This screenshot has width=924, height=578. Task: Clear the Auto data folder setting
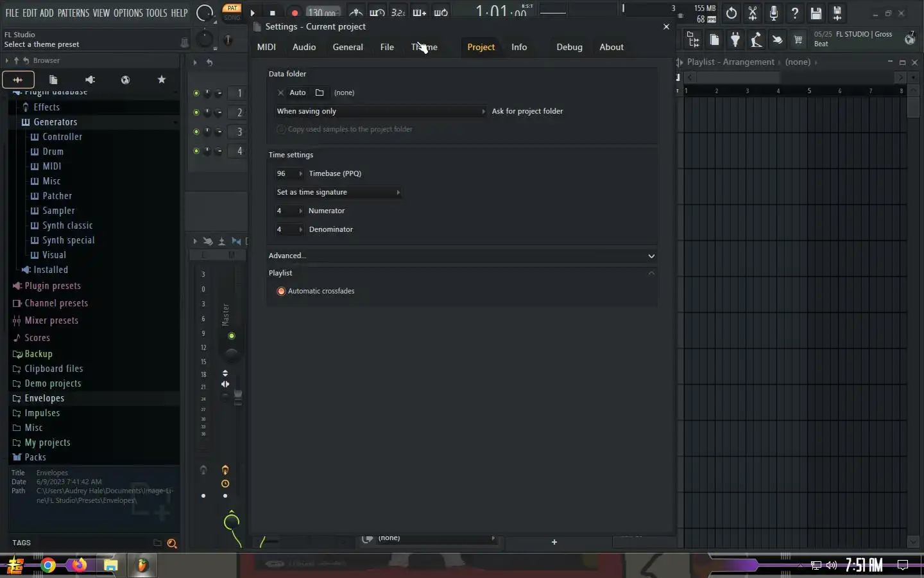click(280, 92)
